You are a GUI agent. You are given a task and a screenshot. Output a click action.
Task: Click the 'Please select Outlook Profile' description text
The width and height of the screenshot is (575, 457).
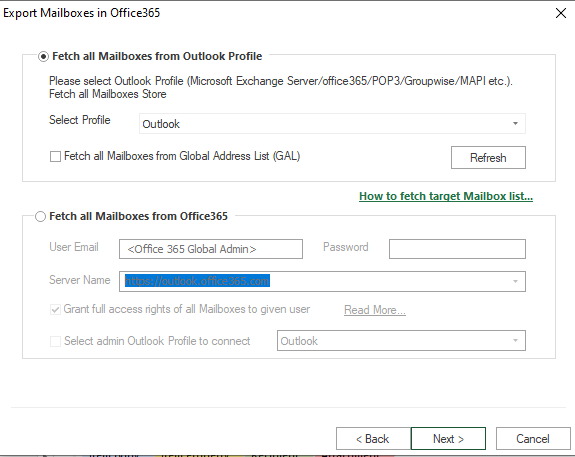pos(281,87)
